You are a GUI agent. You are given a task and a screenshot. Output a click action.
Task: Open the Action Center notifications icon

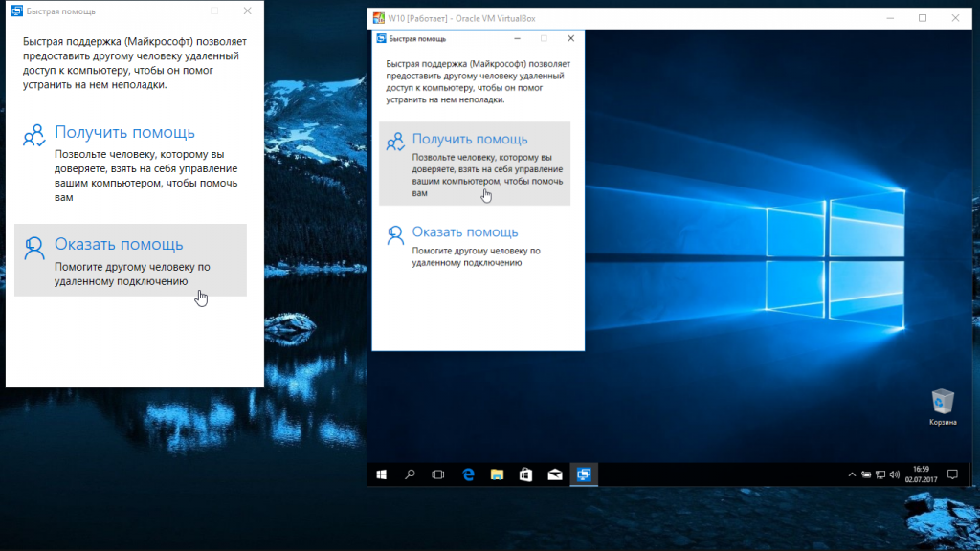point(952,474)
